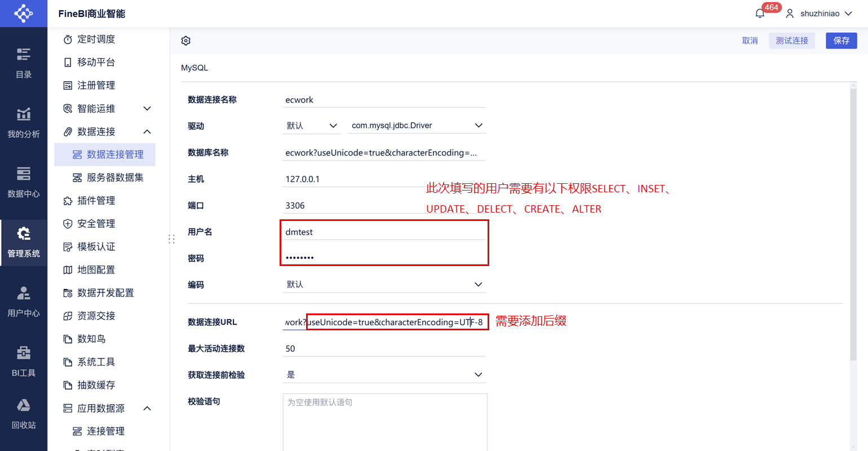Click the 校验语句 text area
The image size is (868, 451).
(385, 422)
